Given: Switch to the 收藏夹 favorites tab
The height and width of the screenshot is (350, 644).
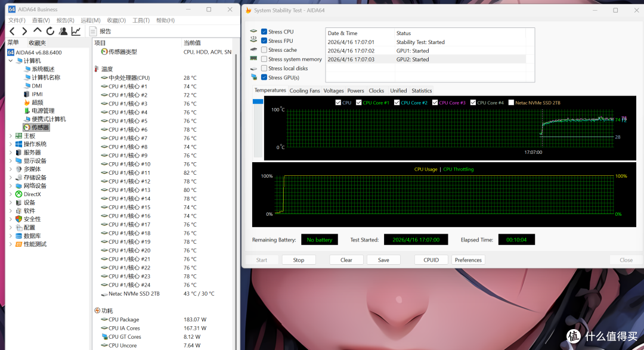Looking at the screenshot, I should [x=37, y=43].
